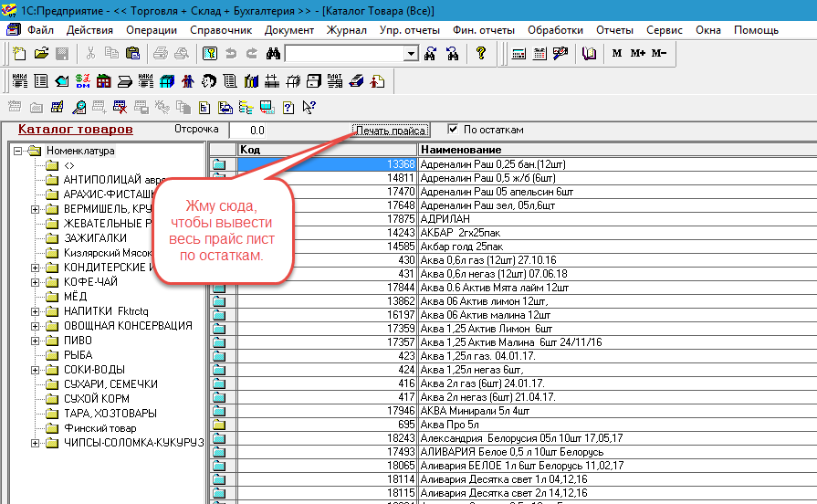Click the edit item pencil icon

point(58,108)
